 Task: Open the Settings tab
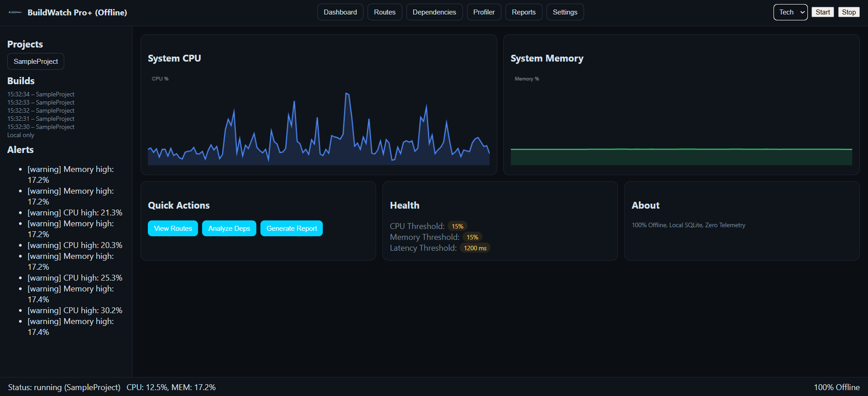pos(565,12)
